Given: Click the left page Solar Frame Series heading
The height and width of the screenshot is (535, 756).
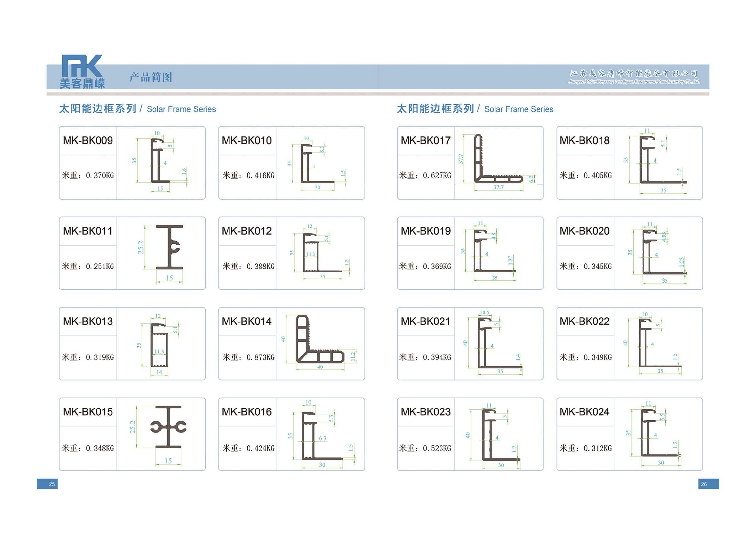Looking at the screenshot, I should 137,109.
